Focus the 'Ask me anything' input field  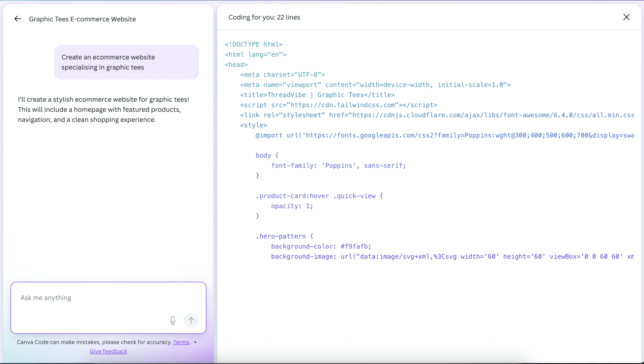click(108, 308)
